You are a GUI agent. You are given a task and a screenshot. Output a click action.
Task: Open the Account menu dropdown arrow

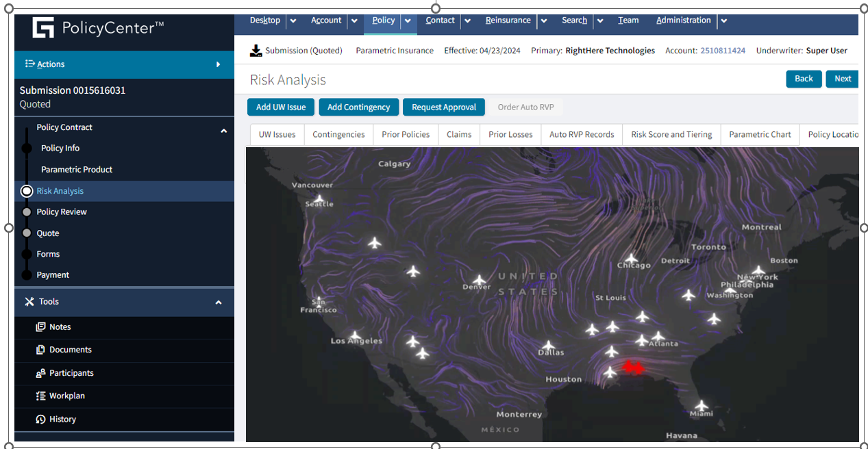click(354, 21)
